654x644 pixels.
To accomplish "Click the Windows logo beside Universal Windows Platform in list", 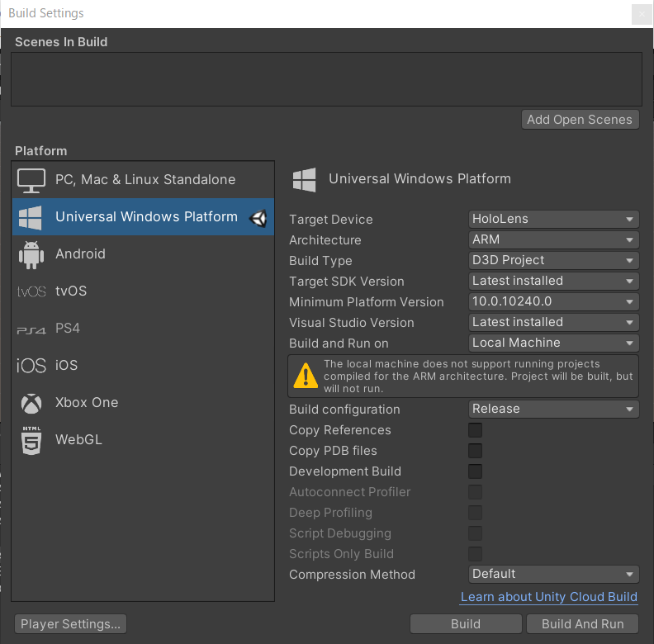I will coord(30,217).
